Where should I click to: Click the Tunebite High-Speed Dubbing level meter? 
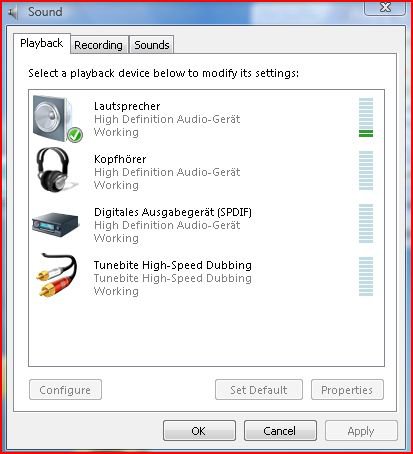[366, 276]
